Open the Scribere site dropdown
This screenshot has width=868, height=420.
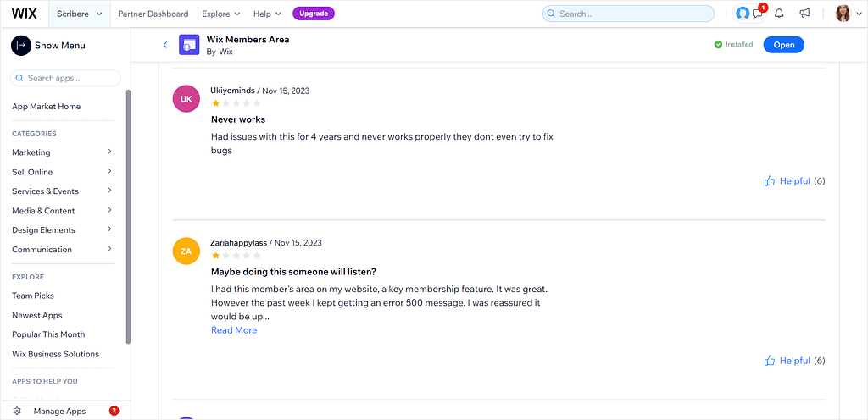80,14
